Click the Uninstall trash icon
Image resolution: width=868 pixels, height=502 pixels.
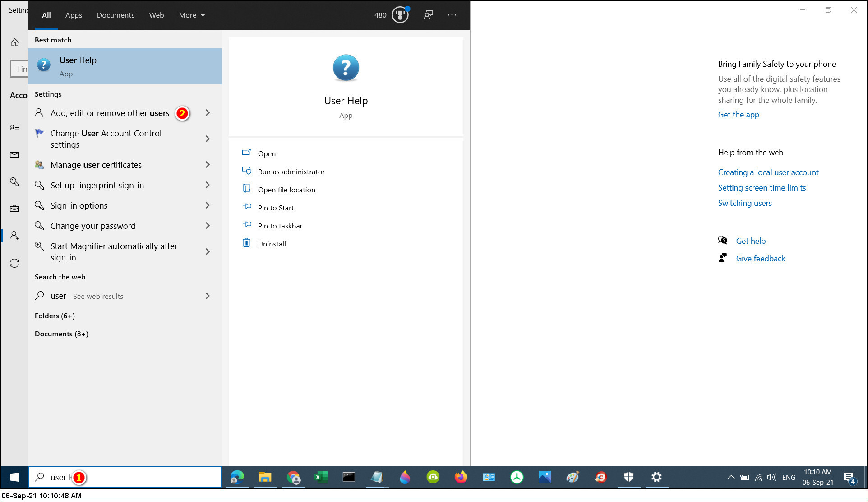(x=246, y=243)
